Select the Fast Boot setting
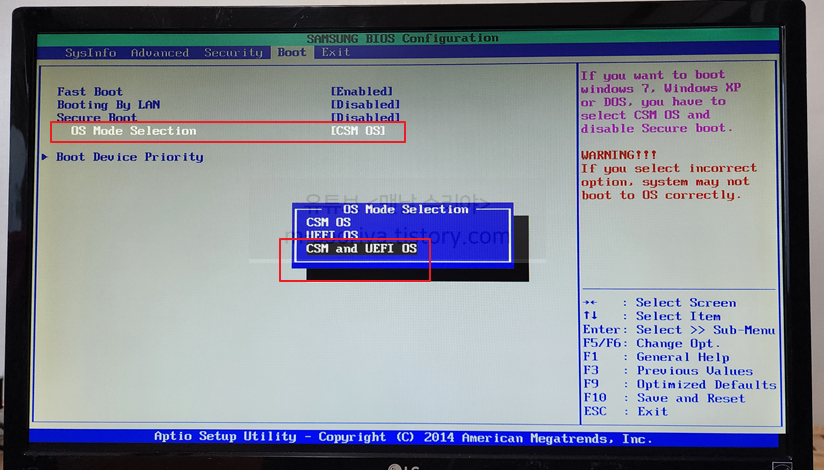 (x=90, y=91)
